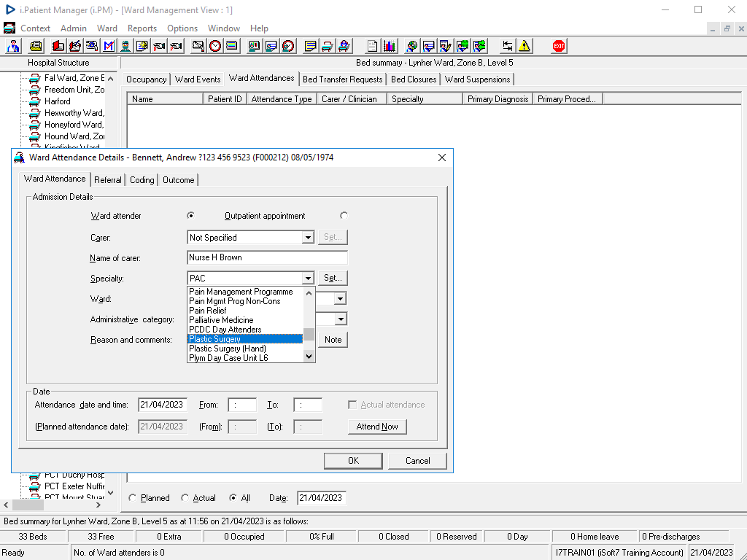The width and height of the screenshot is (747, 560).
Task: Click the specialty list scroll down arrow
Action: click(309, 357)
